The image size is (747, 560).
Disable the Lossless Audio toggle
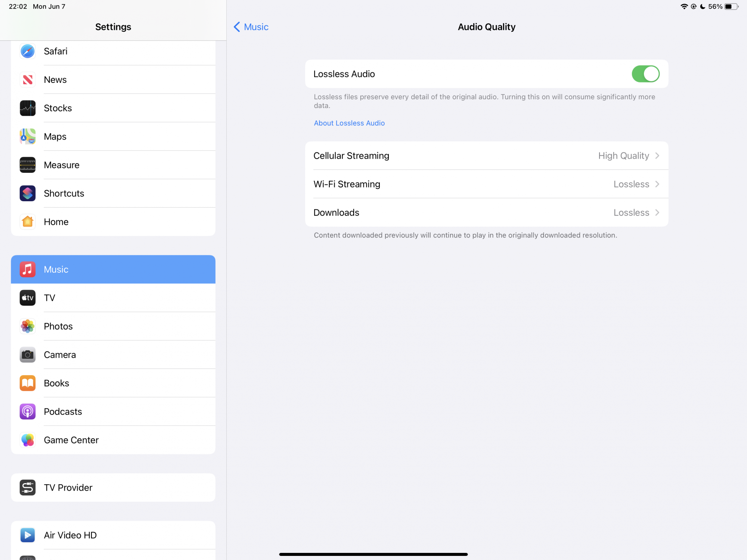(645, 74)
